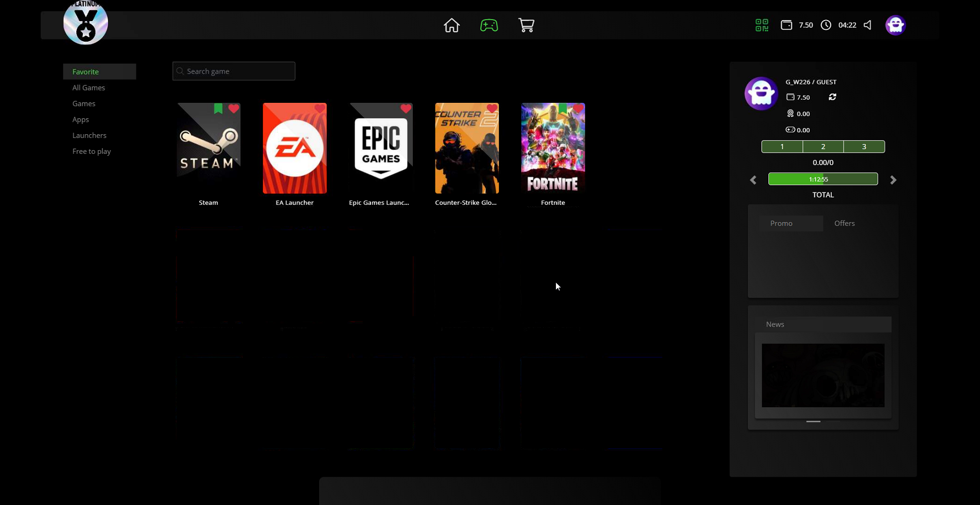Click the green 1:12:55 time bar

tap(822, 179)
